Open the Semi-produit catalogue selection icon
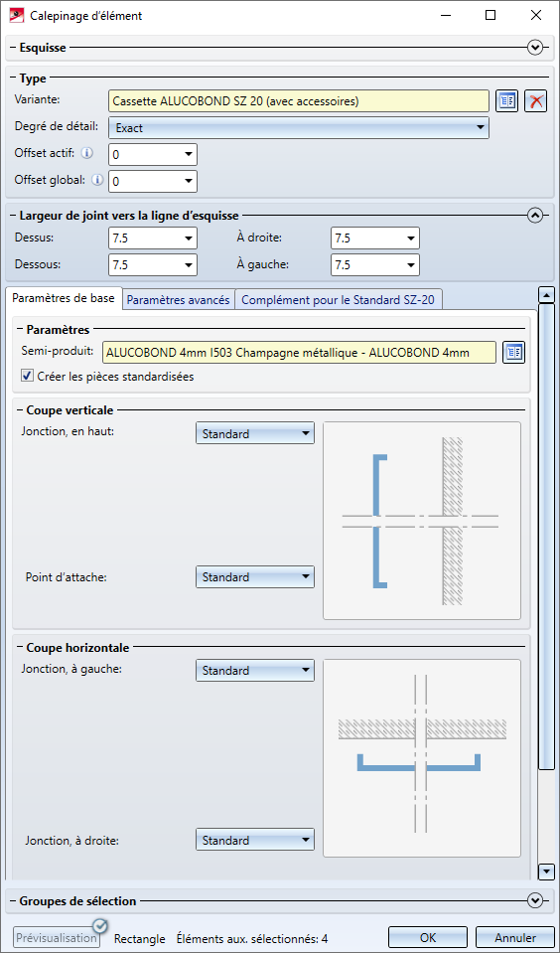Image resolution: width=560 pixels, height=953 pixels. [x=514, y=353]
